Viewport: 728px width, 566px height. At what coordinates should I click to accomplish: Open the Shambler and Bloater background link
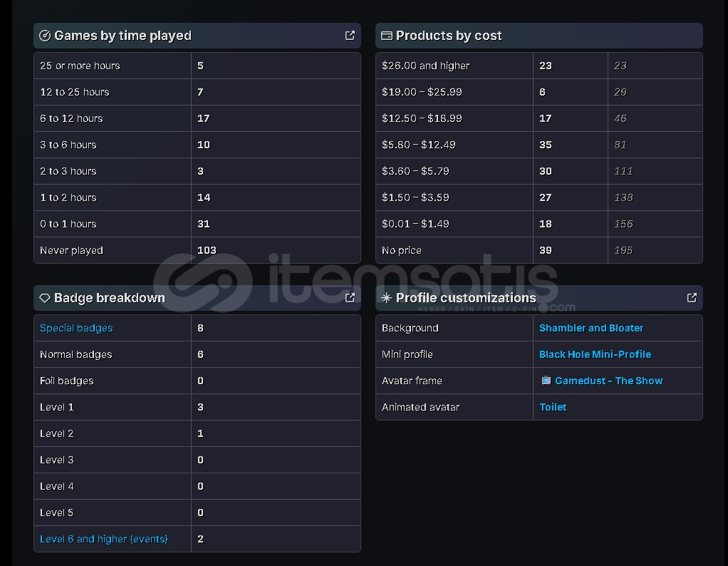(591, 328)
